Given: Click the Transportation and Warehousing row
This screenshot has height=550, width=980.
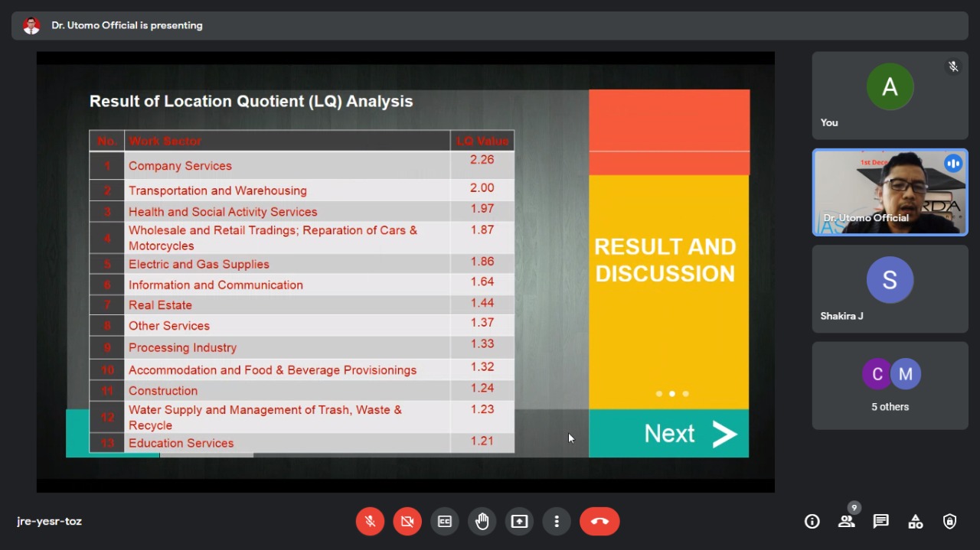Looking at the screenshot, I should (x=302, y=190).
